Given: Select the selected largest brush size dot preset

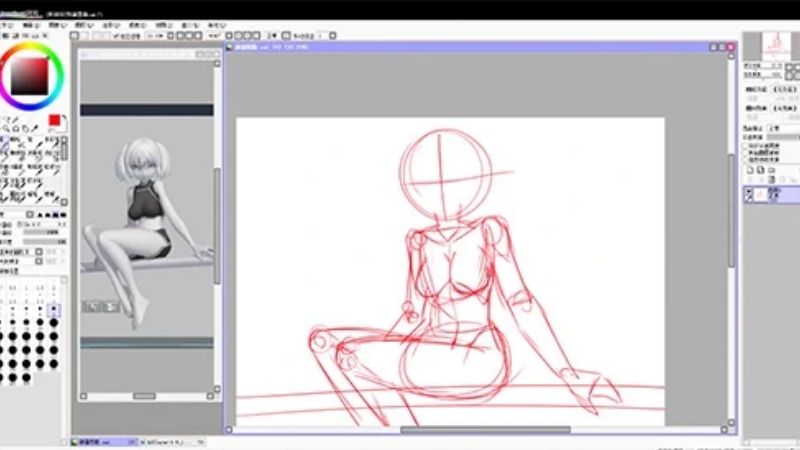Looking at the screenshot, I should [x=54, y=311].
